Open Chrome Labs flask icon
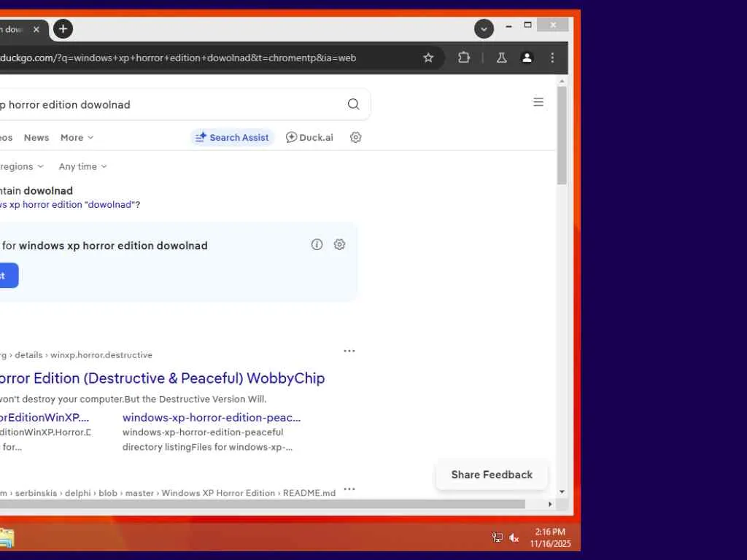This screenshot has height=560, width=747. [x=501, y=58]
